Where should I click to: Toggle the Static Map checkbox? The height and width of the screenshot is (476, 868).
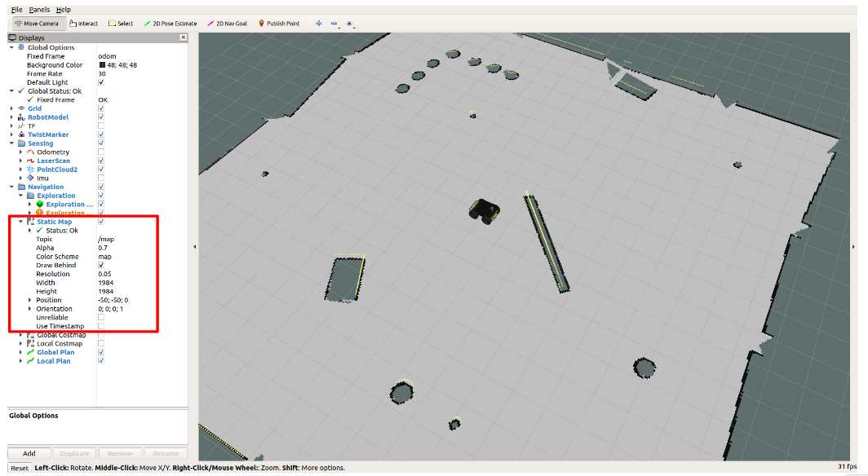pyautogui.click(x=101, y=222)
